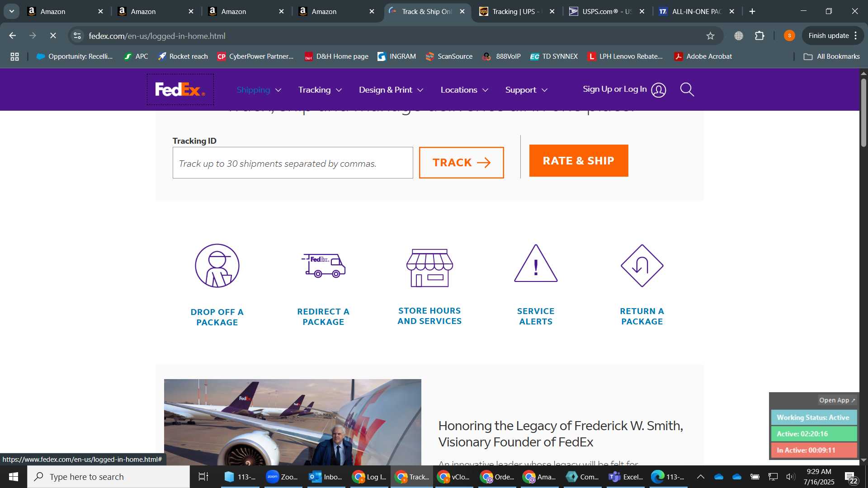The width and height of the screenshot is (868, 488).
Task: Open the CyberPower Partner bookmark
Action: coord(255,56)
